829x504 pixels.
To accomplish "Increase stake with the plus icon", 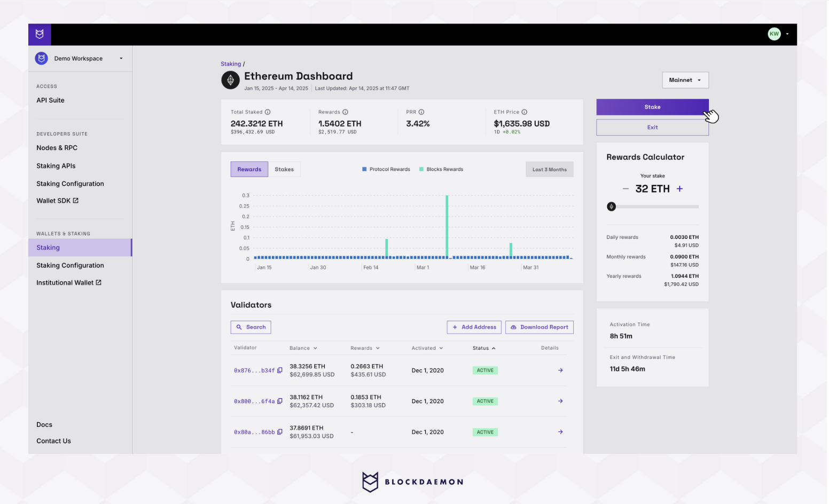I will (x=679, y=188).
